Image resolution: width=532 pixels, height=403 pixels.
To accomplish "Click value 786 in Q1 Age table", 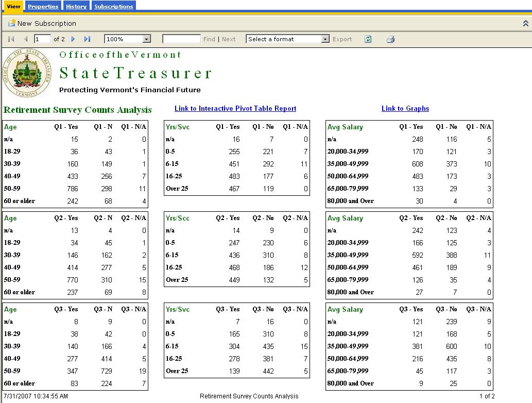I will pos(72,189).
